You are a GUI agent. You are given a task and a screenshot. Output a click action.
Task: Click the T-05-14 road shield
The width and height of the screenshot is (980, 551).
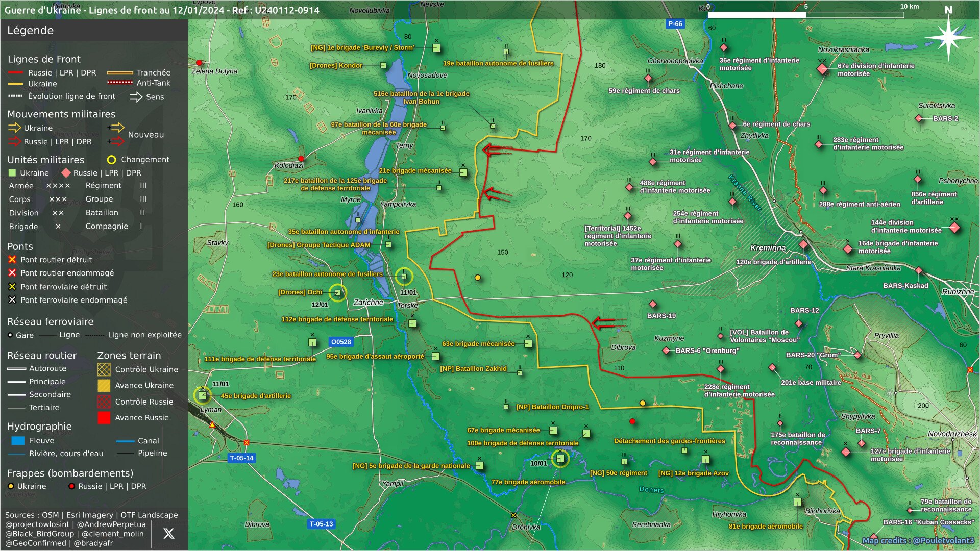click(x=241, y=458)
